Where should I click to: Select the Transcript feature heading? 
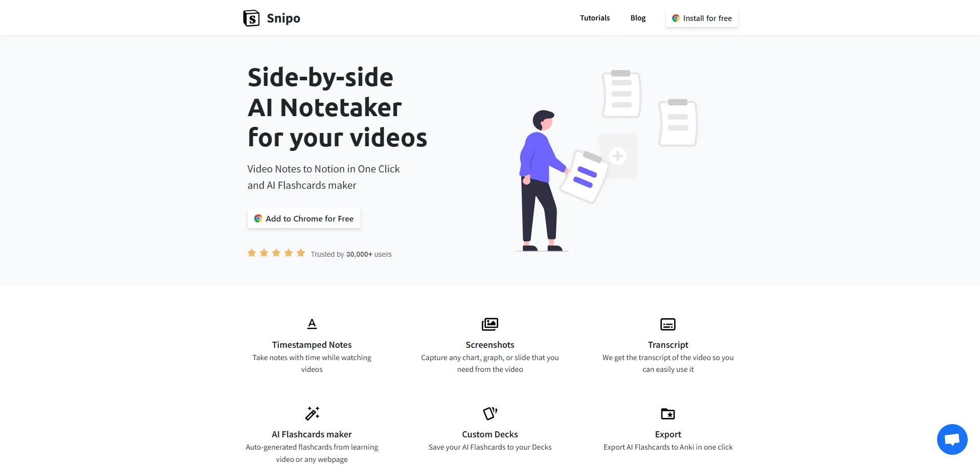click(x=667, y=345)
